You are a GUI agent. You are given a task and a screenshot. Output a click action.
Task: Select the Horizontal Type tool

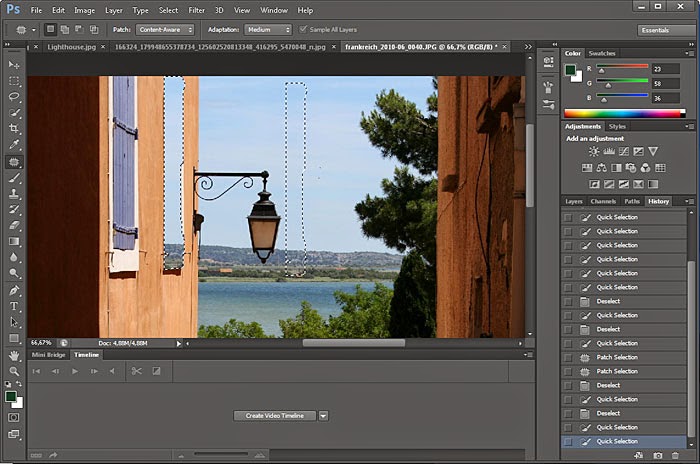point(14,306)
